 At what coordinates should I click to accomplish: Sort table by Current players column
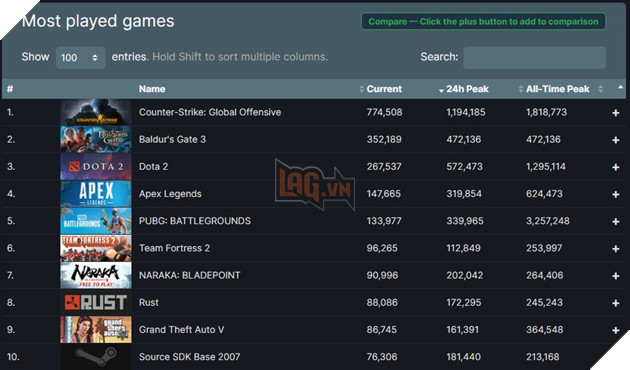(x=384, y=89)
